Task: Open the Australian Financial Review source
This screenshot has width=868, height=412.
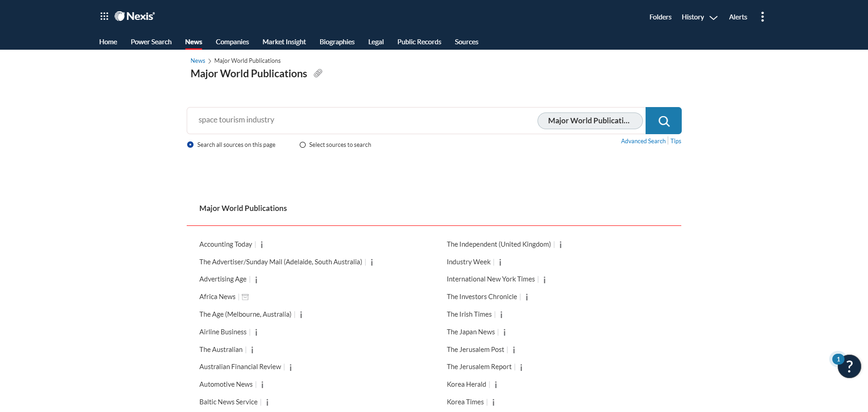Action: pyautogui.click(x=240, y=367)
